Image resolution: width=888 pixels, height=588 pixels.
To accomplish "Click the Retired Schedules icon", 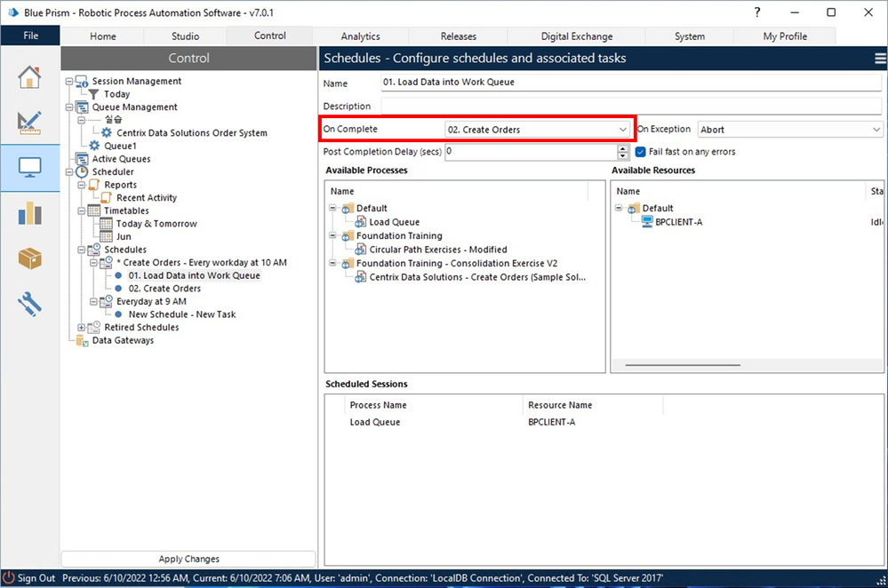I will (94, 327).
